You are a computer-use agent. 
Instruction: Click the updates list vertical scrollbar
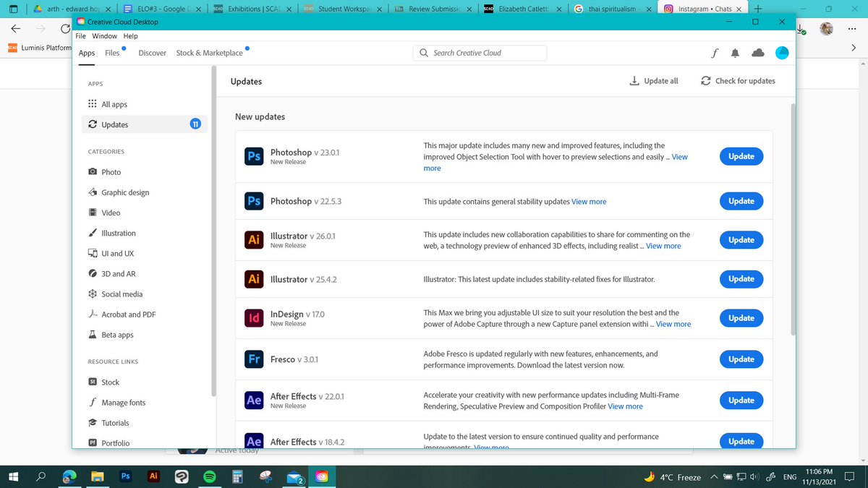point(792,219)
